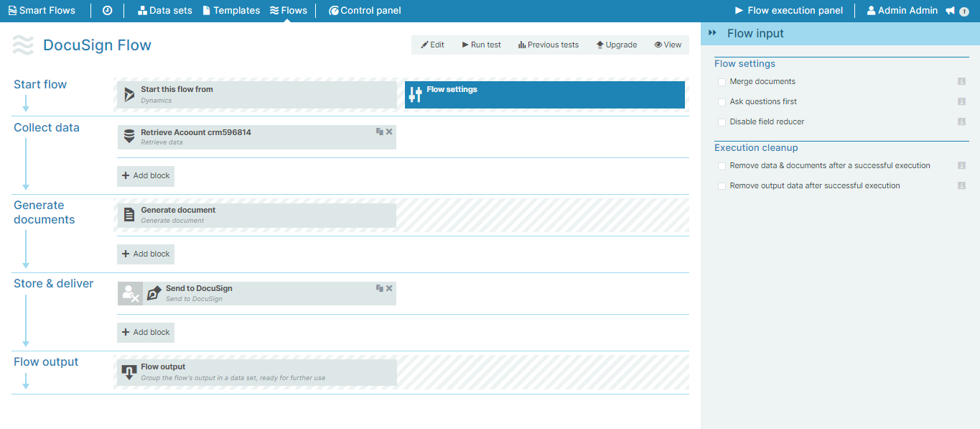
Task: Click the pen nib icon on DocuSign block
Action: 154,293
